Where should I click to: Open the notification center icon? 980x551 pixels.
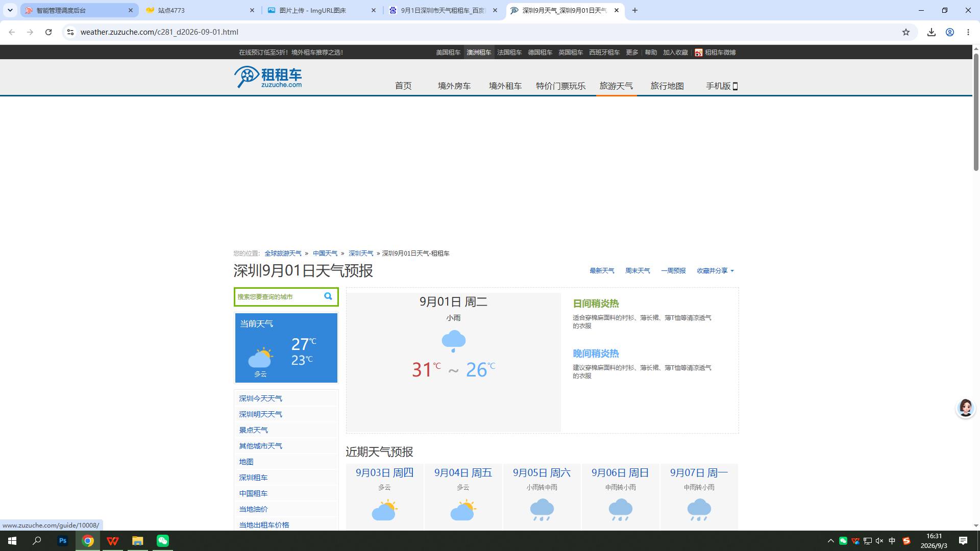pos(963,541)
